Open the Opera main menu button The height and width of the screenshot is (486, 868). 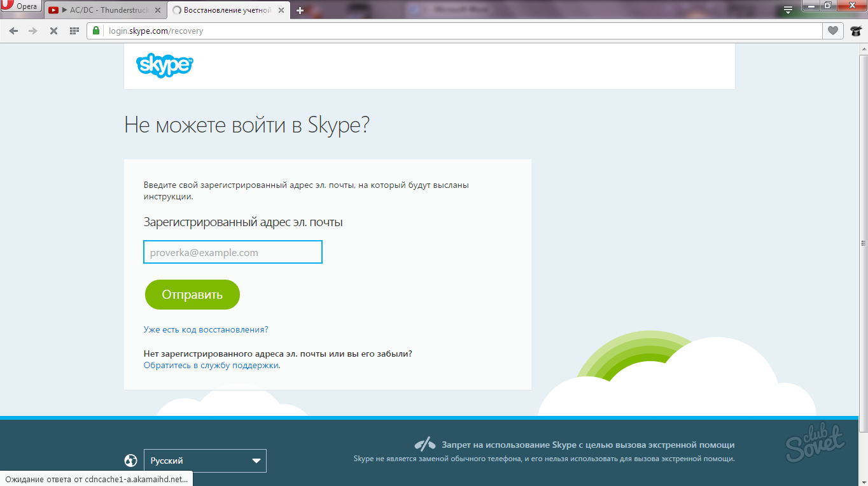point(21,7)
